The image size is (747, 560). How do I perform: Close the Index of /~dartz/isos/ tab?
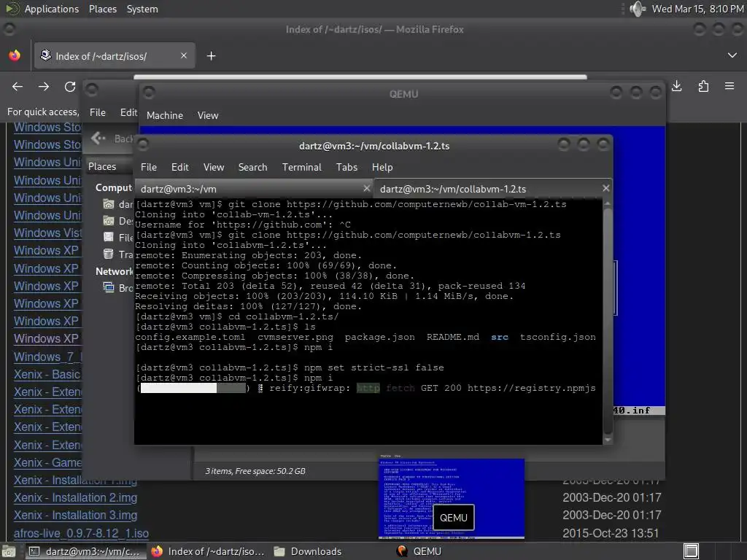184,55
